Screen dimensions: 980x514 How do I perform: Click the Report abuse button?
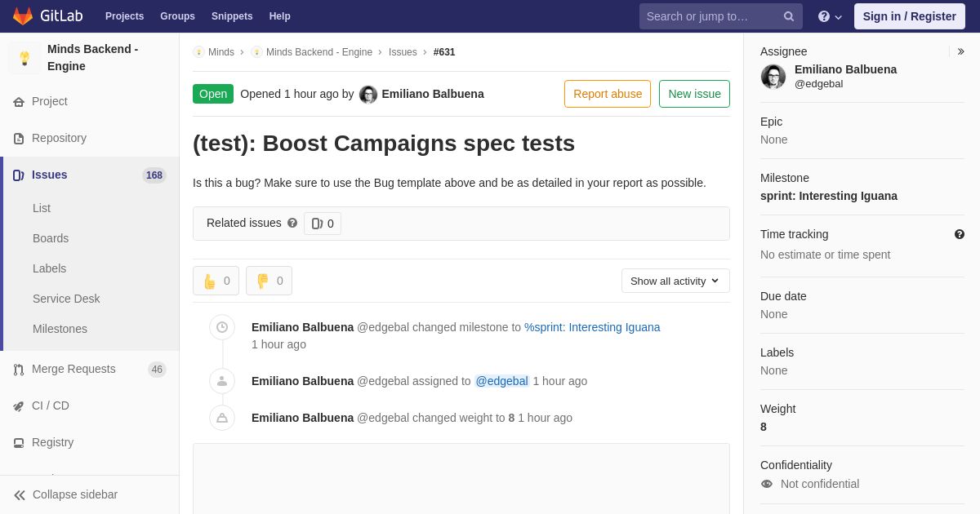click(x=608, y=94)
